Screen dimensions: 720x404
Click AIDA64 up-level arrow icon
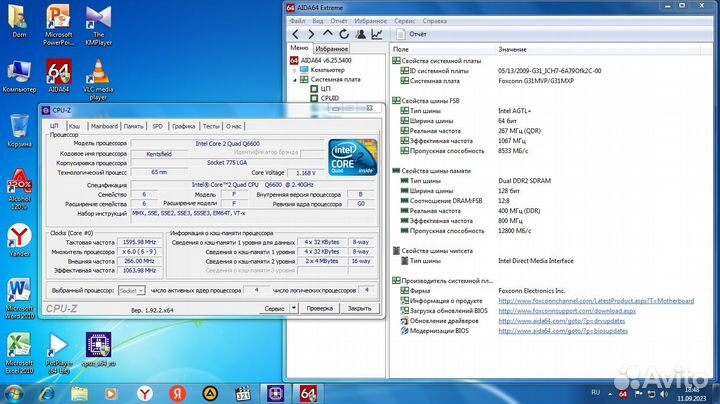(327, 34)
